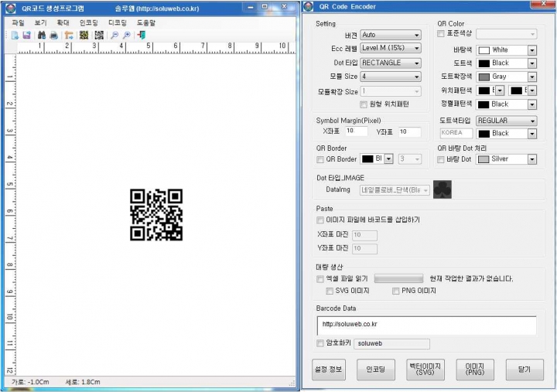
Task: Open the 파일 menu
Action: tap(18, 22)
